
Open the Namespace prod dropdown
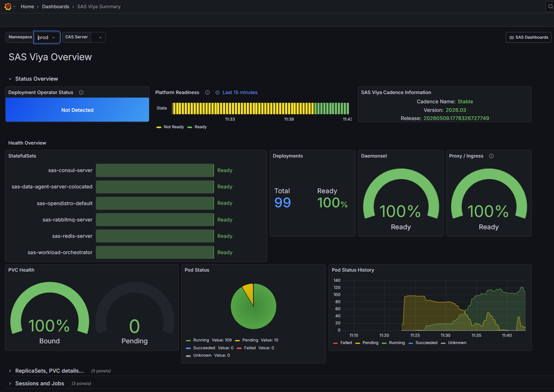click(x=47, y=38)
